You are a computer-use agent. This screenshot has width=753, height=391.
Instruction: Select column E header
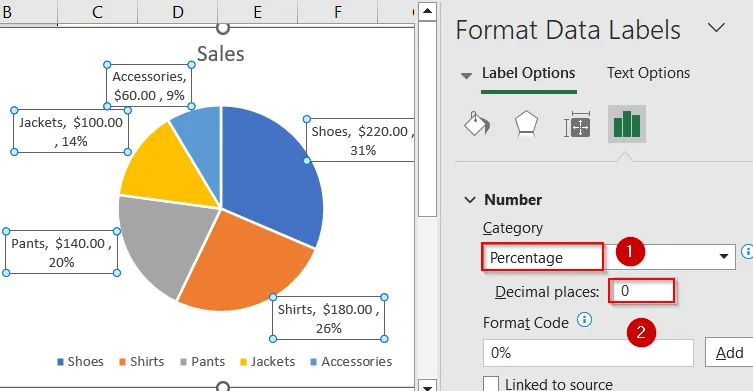(258, 12)
